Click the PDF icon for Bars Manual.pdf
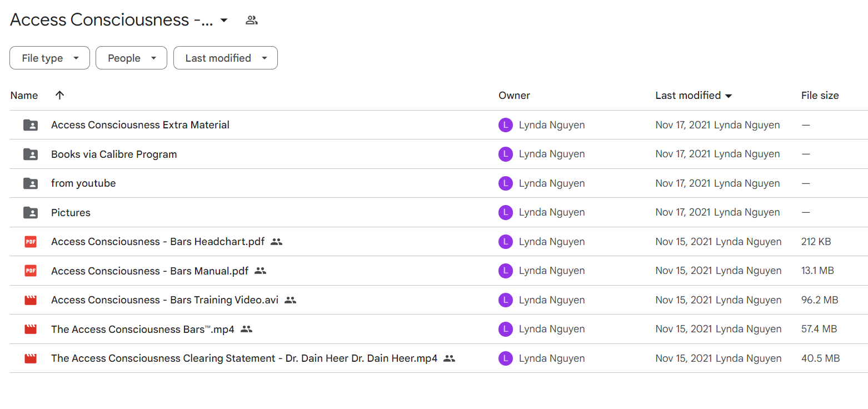This screenshot has width=868, height=409. tap(31, 271)
